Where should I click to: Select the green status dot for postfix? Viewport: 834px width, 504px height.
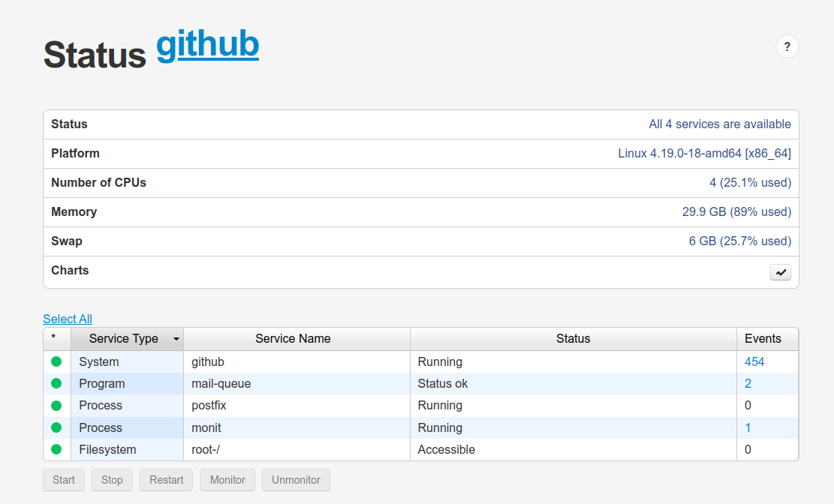56,406
